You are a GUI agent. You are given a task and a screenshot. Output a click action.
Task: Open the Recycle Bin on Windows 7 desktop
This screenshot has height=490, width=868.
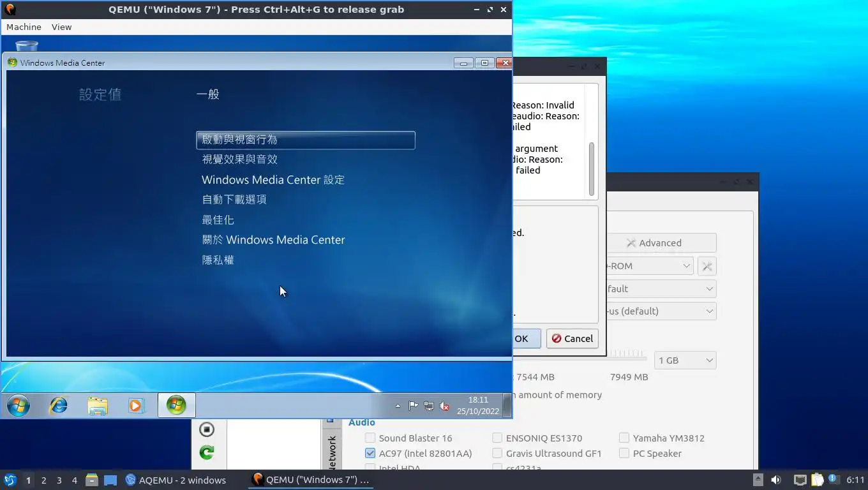[x=27, y=46]
